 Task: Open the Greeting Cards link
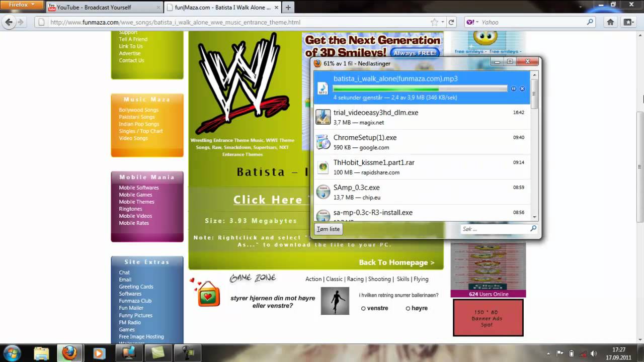point(136,287)
